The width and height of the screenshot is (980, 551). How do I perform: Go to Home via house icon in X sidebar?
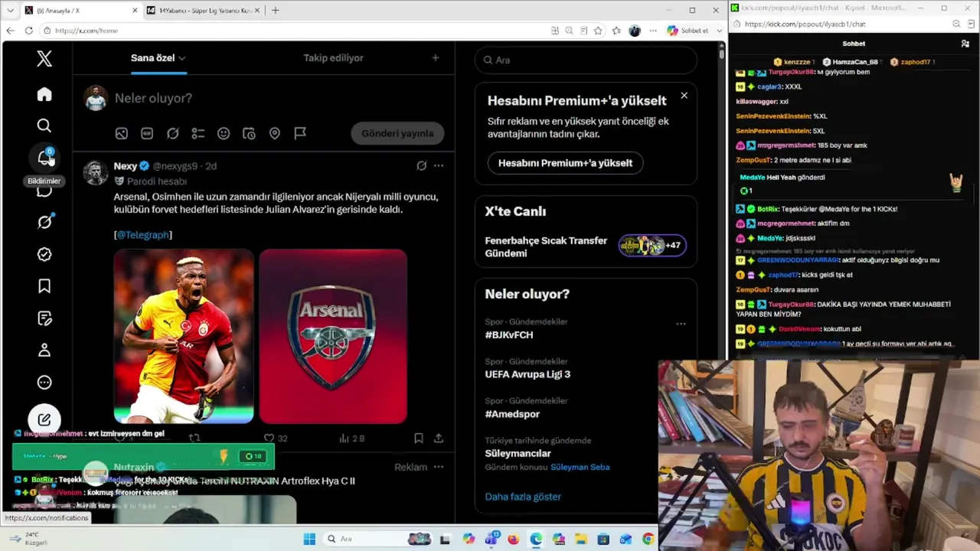tap(44, 94)
